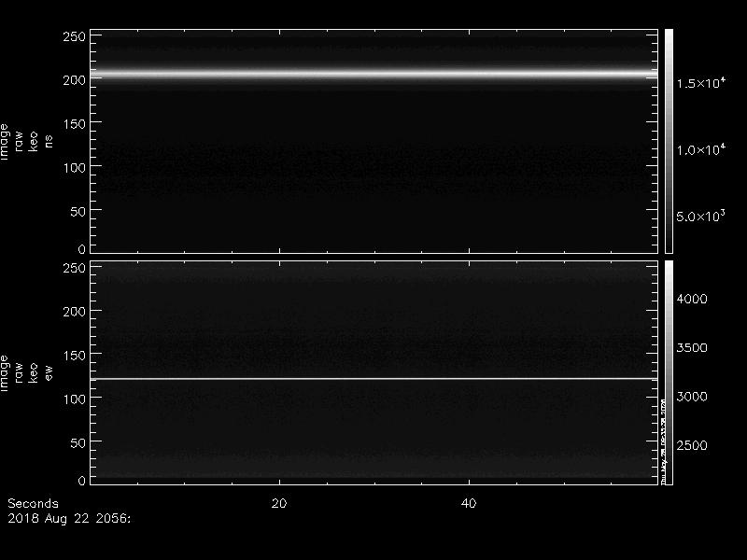Viewport: 747px width, 560px height.
Task: Click the '50' tick label on ns keogram
Action: pos(78,212)
